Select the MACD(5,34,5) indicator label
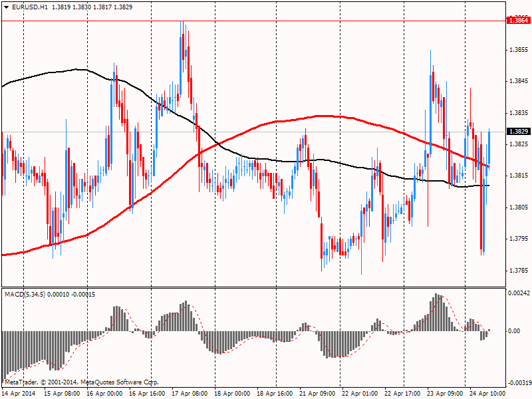The height and width of the screenshot is (399, 532). 25,293
